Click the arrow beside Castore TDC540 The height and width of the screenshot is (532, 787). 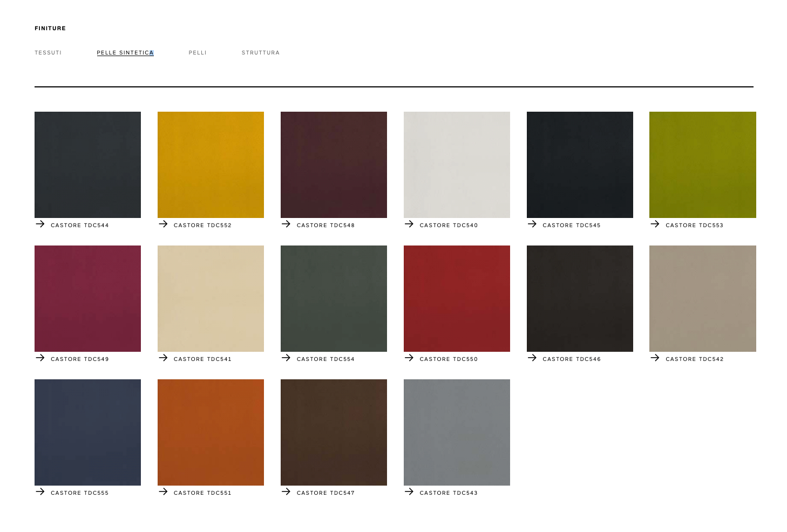tap(409, 224)
